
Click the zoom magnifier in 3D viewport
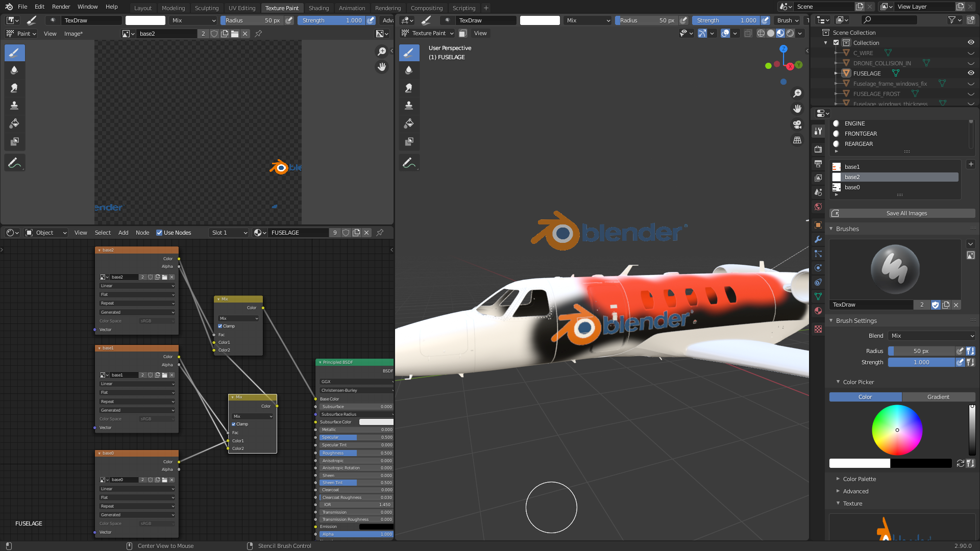797,93
